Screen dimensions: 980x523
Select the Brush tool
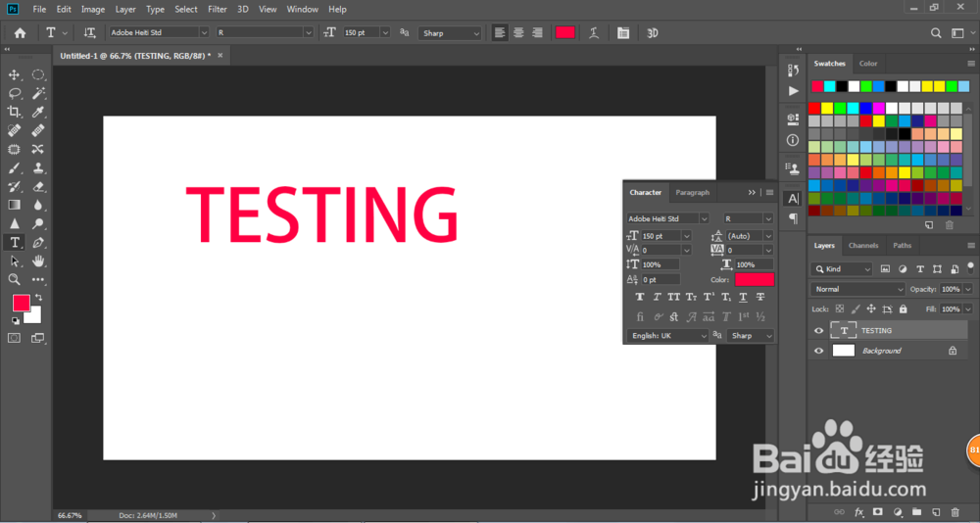(x=14, y=168)
